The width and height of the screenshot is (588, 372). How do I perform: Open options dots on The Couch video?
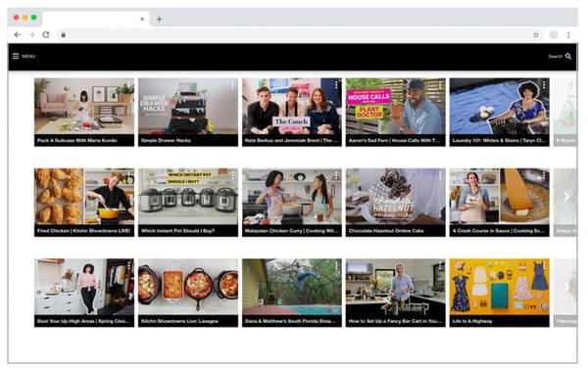[x=336, y=85]
